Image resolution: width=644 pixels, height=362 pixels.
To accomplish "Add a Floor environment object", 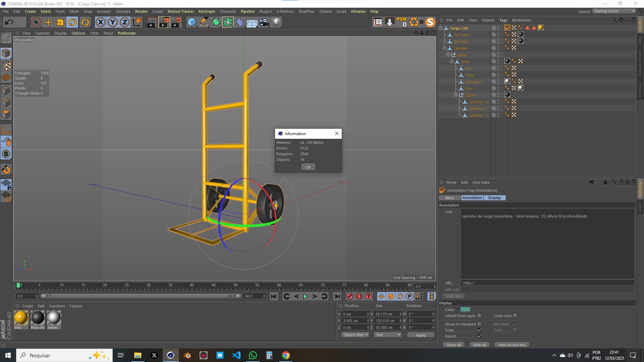I will pos(252,22).
